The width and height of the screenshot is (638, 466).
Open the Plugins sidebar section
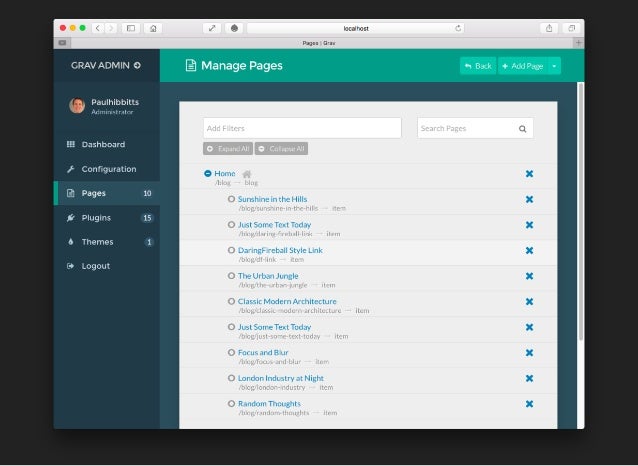tap(107, 218)
